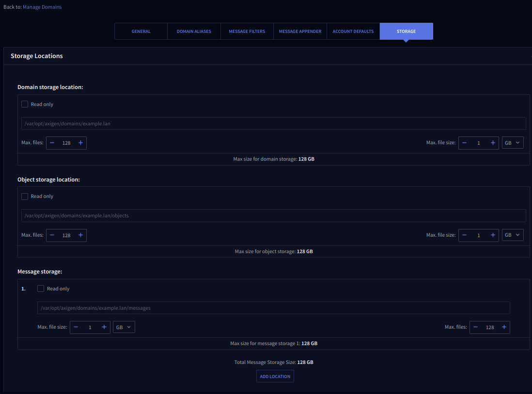Click the domain storage location path field

273,123
